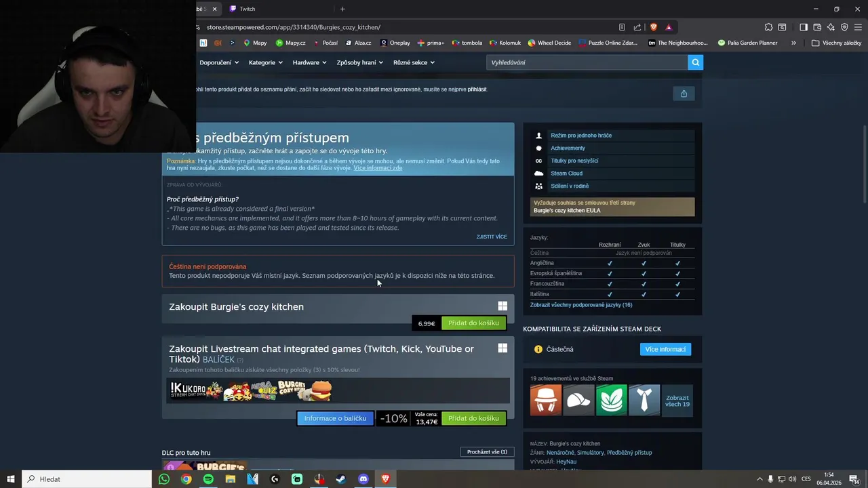
Task: Open reader mode icon in address bar
Action: pyautogui.click(x=622, y=27)
